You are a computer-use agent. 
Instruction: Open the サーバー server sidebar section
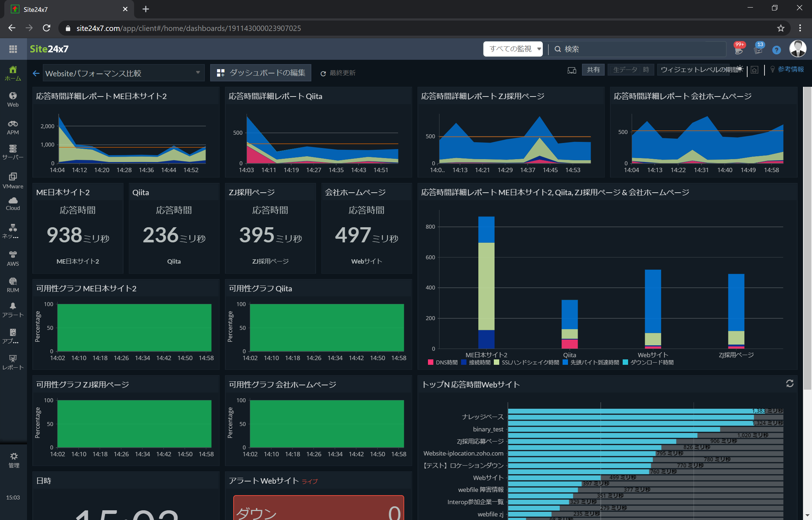(13, 152)
